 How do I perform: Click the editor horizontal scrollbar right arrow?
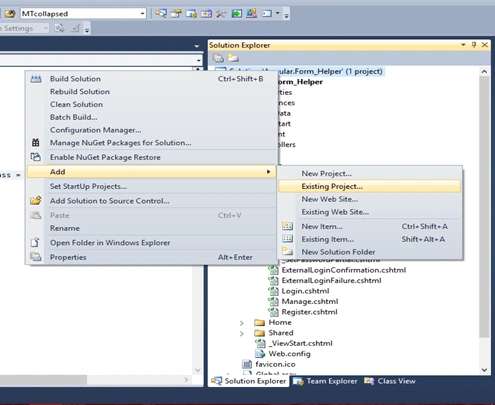[x=186, y=379]
